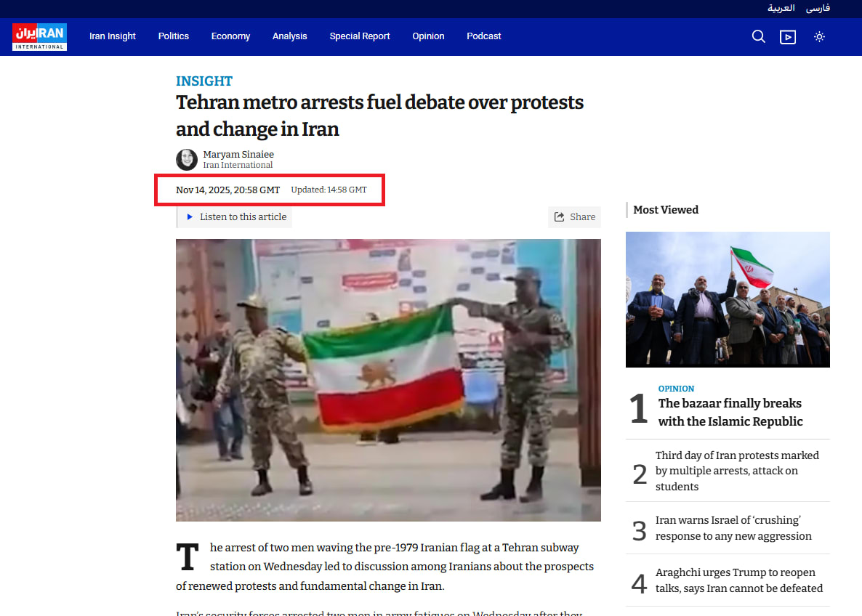Image resolution: width=862 pixels, height=616 pixels.
Task: Click the INSIGHT category label
Action: click(204, 81)
